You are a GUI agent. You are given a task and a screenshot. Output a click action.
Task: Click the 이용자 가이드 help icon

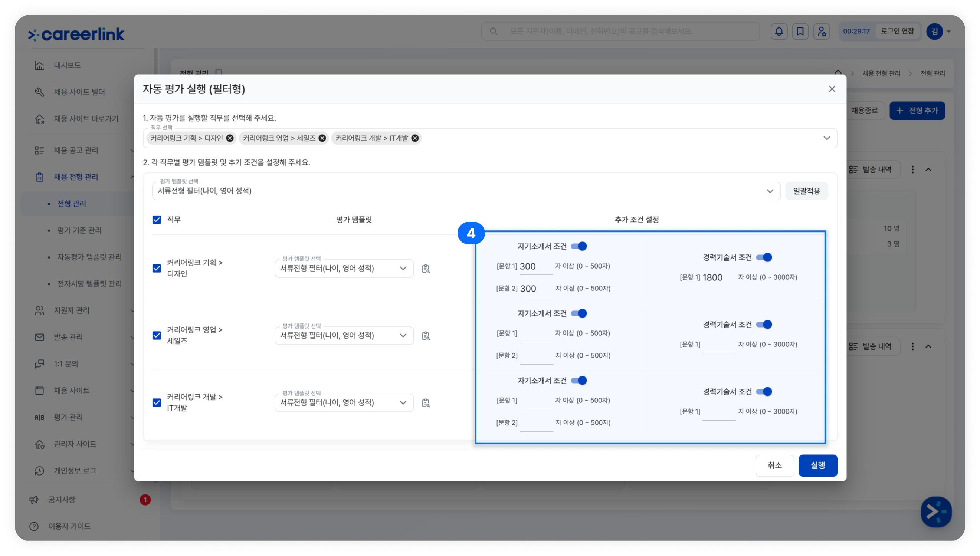pos(34,526)
